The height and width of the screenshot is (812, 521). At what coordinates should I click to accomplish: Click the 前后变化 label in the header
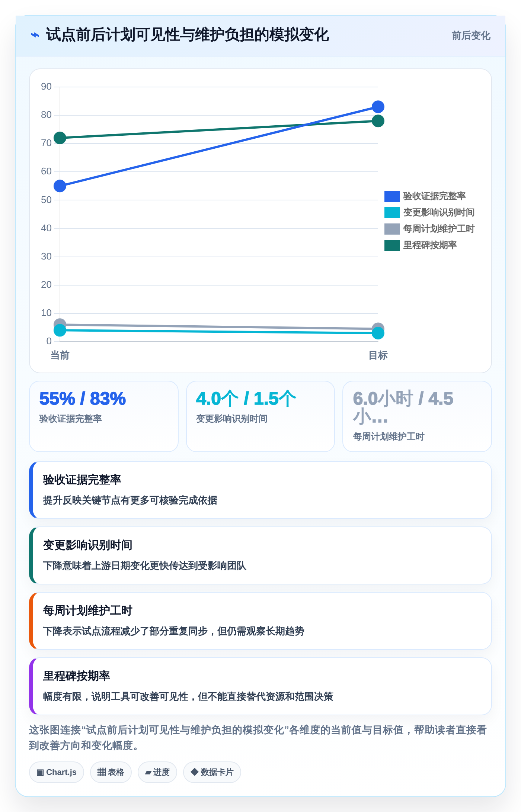(x=471, y=36)
